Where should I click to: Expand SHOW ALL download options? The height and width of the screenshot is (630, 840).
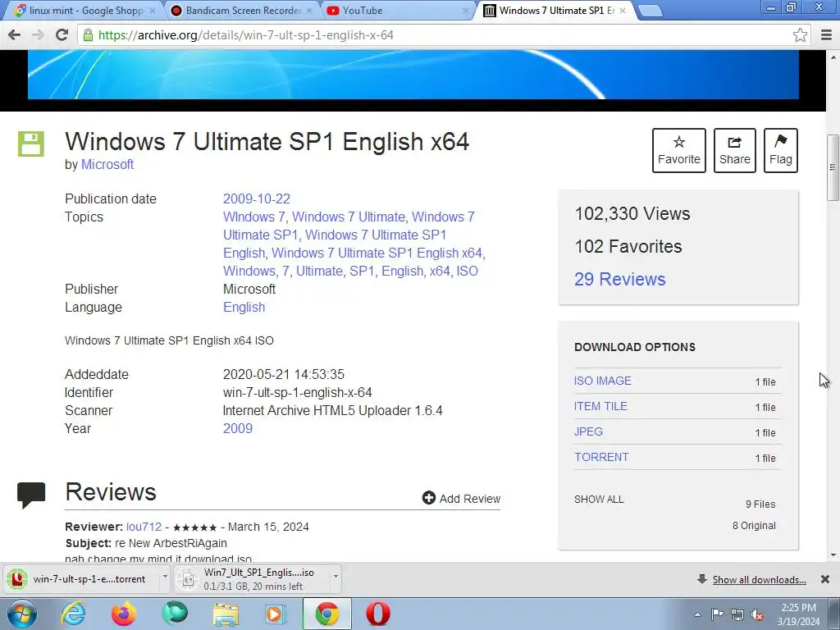(599, 500)
